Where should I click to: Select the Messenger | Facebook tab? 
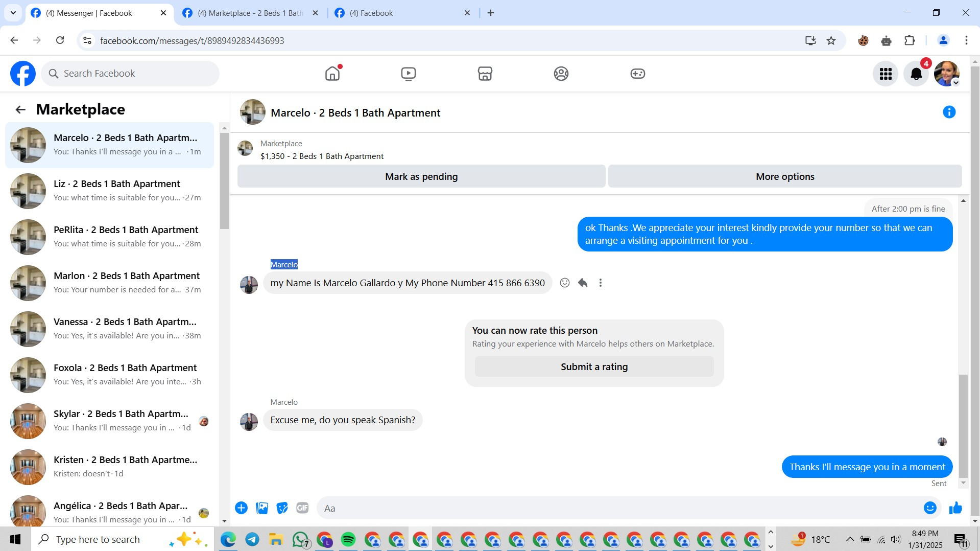tap(99, 13)
